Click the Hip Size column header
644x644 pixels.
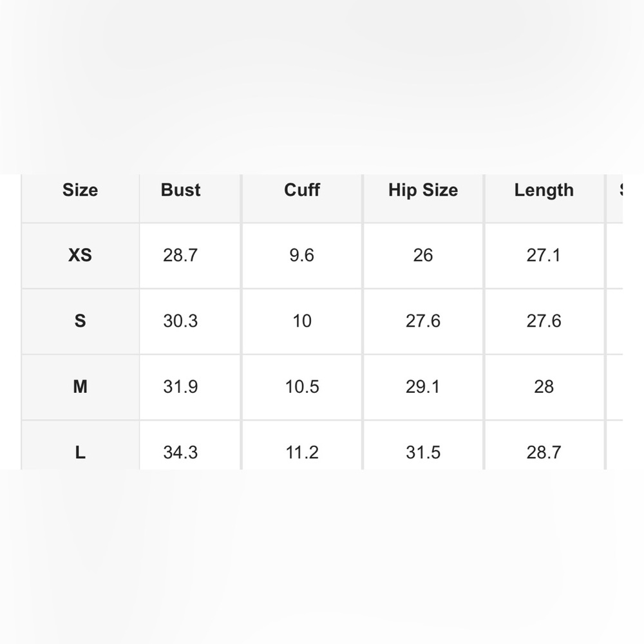[x=423, y=190]
